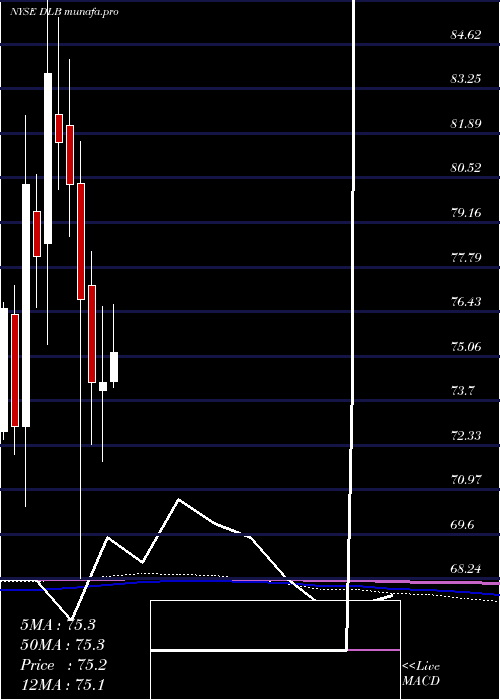Click the 12MA : 75.1 readout
Screen dimensions: 500x700
(x=62, y=685)
